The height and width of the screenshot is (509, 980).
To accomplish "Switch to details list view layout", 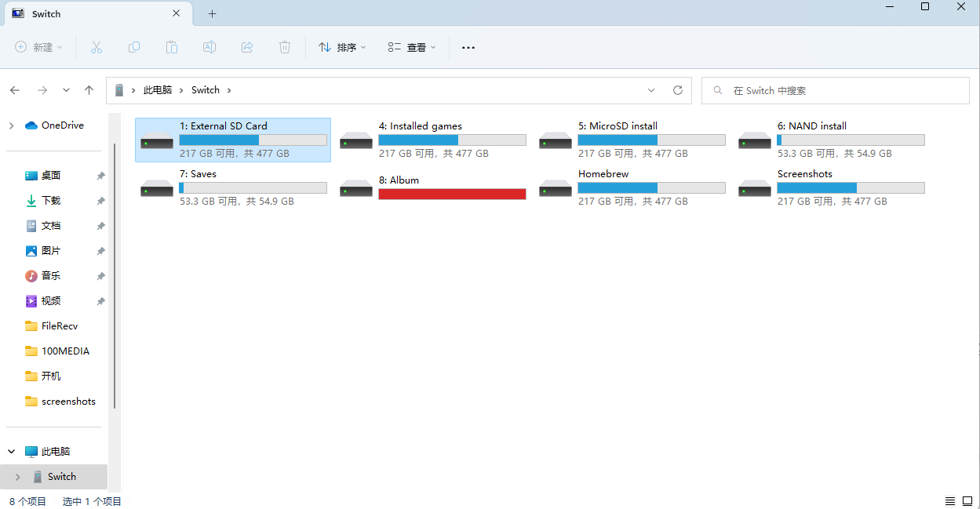I will point(949,501).
